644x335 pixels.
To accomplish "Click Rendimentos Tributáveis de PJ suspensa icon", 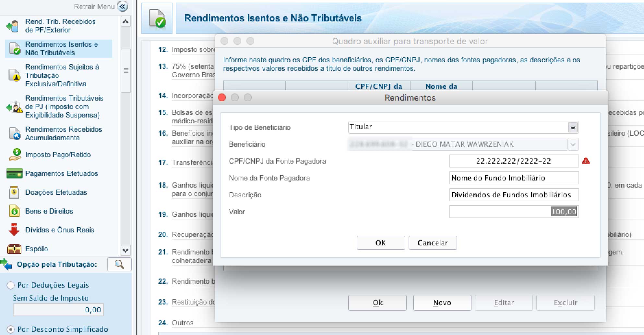I will coord(14,107).
